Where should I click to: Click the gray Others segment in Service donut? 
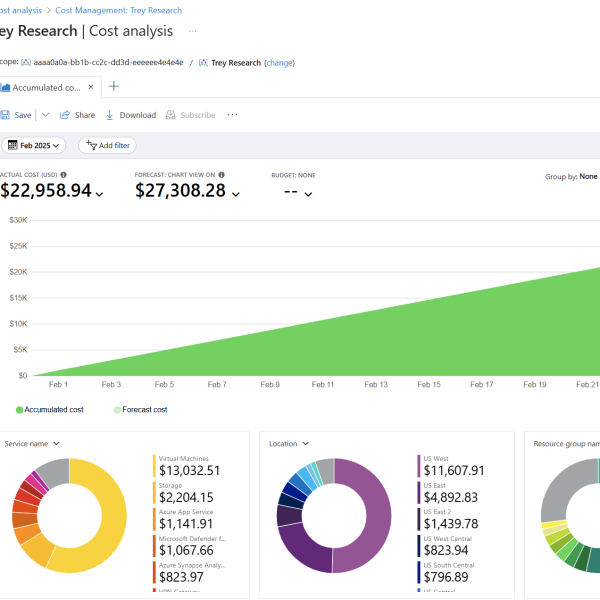pyautogui.click(x=55, y=473)
